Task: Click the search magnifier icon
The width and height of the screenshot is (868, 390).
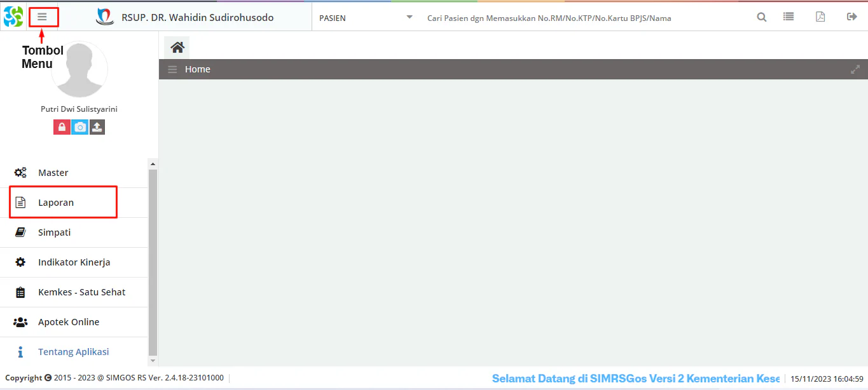Action: (761, 17)
